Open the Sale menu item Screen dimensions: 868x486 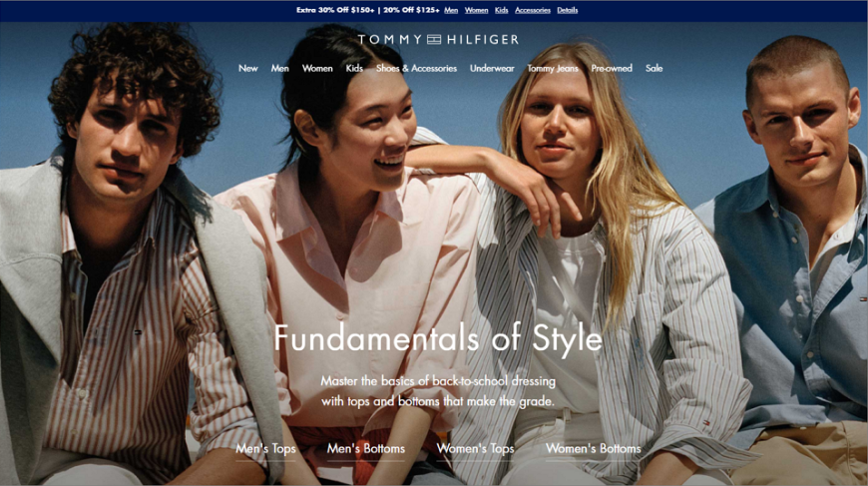point(653,68)
